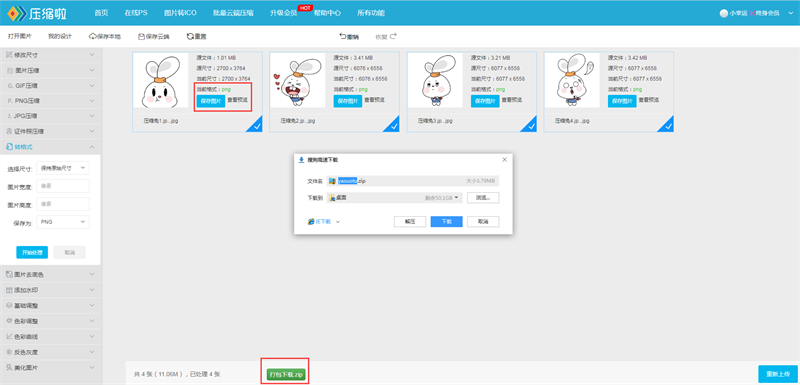Click the 色彩曲线 chart icon

[x=9, y=337]
